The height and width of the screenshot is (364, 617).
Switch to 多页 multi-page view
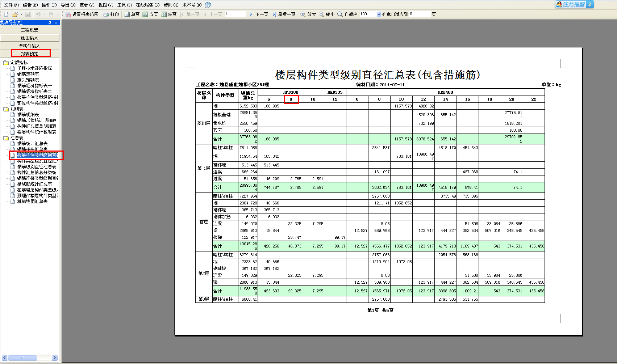coord(169,14)
